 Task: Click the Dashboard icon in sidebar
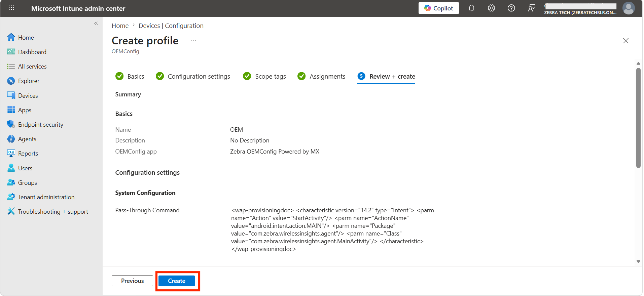tap(11, 52)
